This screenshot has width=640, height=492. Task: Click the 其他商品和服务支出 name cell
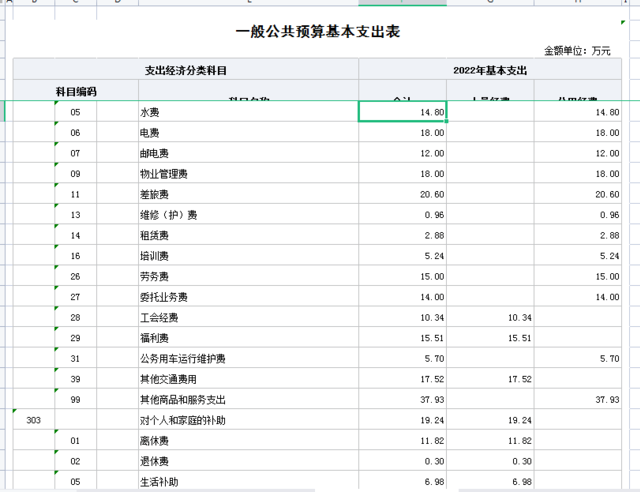coord(247,399)
